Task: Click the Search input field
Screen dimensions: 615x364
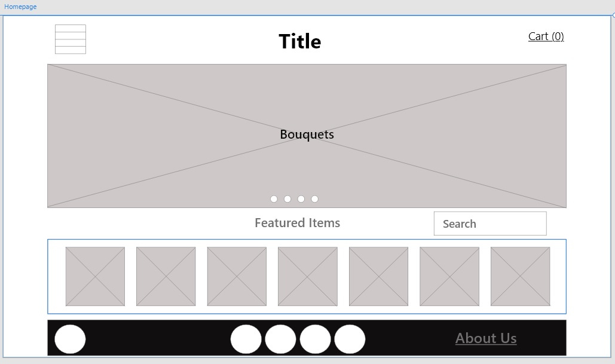Action: pyautogui.click(x=489, y=224)
